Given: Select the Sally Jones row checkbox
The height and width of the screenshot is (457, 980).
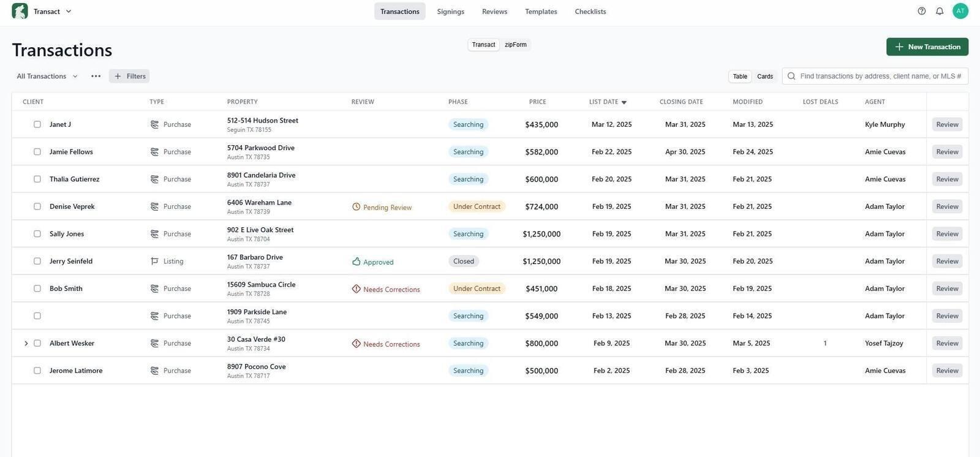Looking at the screenshot, I should click(x=37, y=234).
